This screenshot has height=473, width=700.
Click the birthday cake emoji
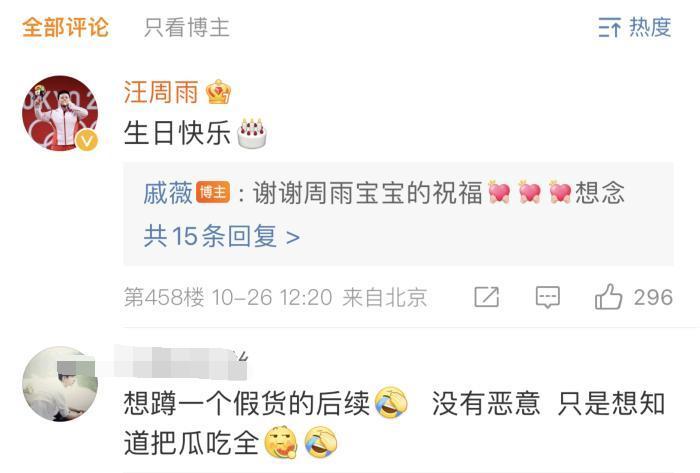tap(252, 133)
